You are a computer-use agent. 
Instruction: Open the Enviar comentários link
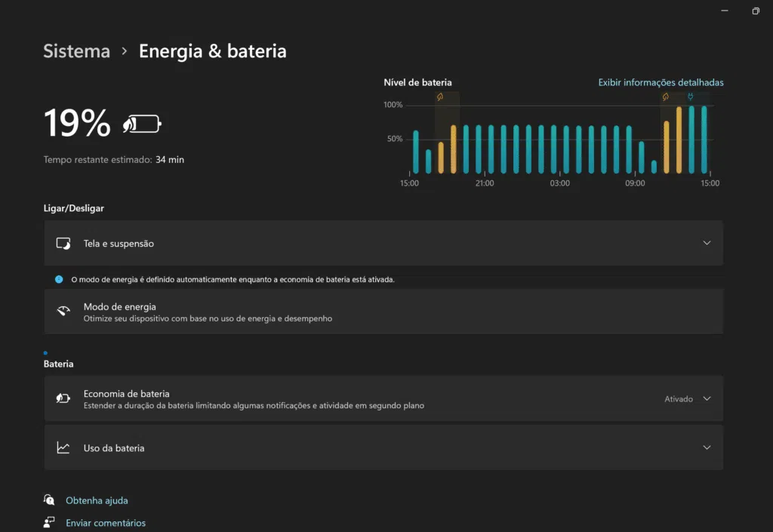[x=106, y=523]
